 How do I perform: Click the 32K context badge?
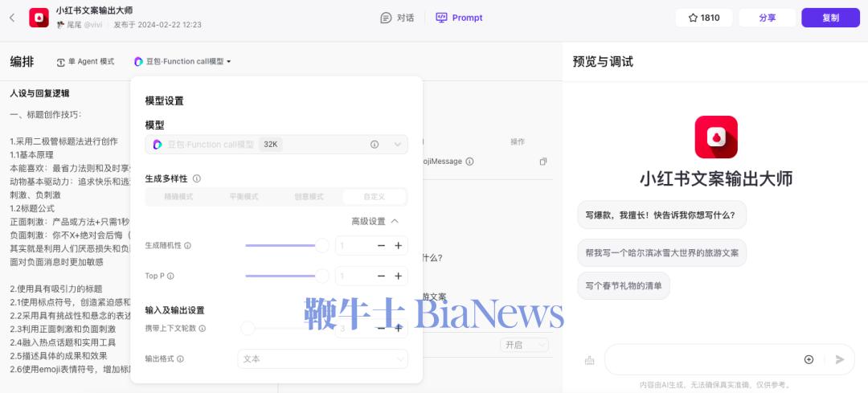[271, 145]
